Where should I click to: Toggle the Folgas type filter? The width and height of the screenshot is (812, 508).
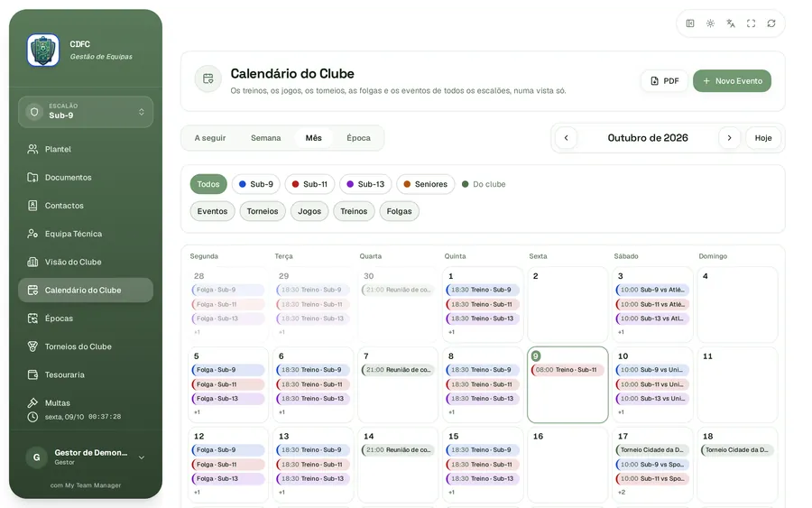click(x=400, y=211)
